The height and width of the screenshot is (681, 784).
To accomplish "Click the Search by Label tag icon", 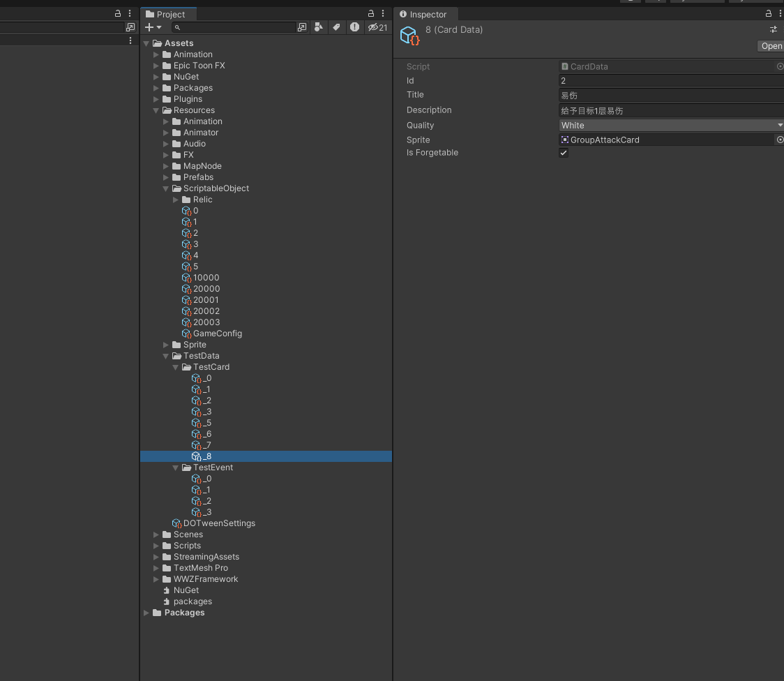I will [x=336, y=27].
